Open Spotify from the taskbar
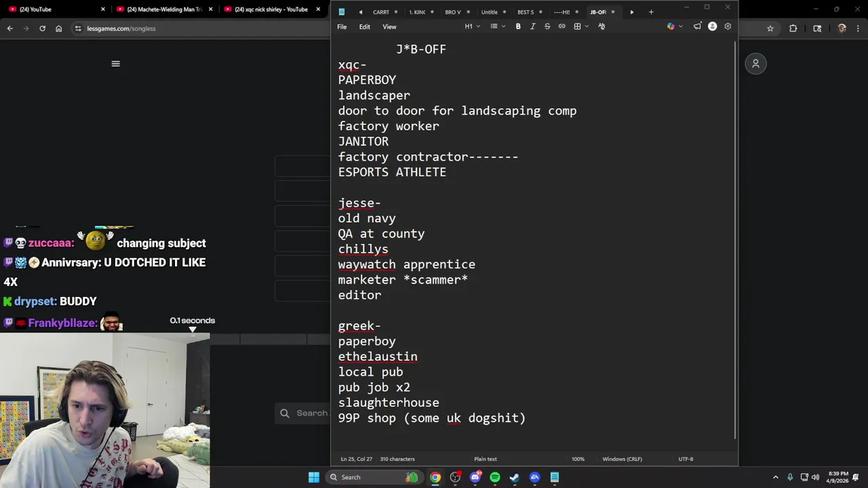 coord(495,477)
